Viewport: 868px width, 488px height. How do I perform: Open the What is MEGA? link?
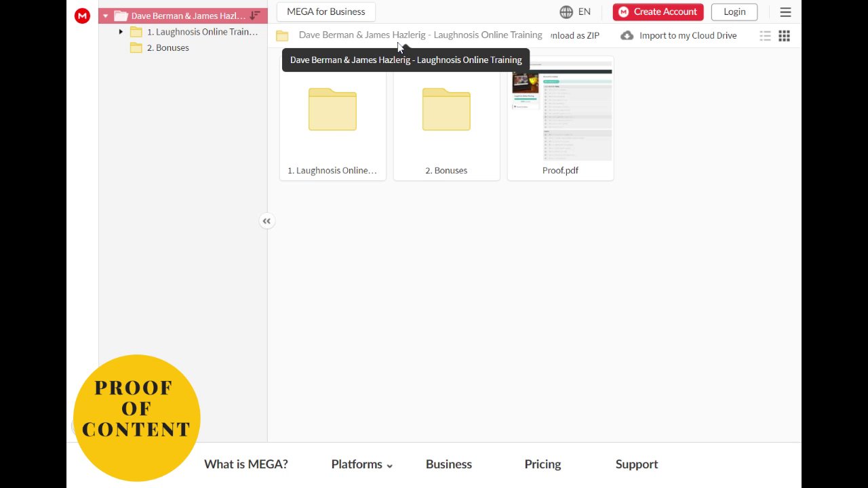point(246,464)
